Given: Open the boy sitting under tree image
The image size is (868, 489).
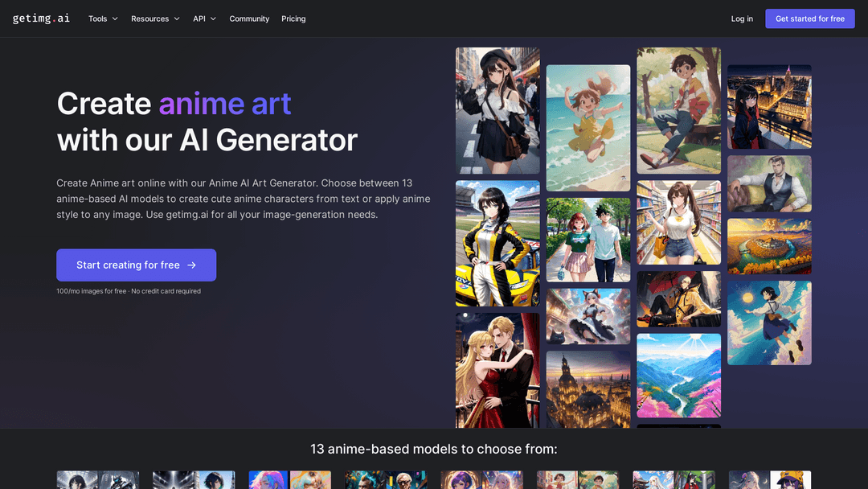Looking at the screenshot, I should [x=679, y=110].
